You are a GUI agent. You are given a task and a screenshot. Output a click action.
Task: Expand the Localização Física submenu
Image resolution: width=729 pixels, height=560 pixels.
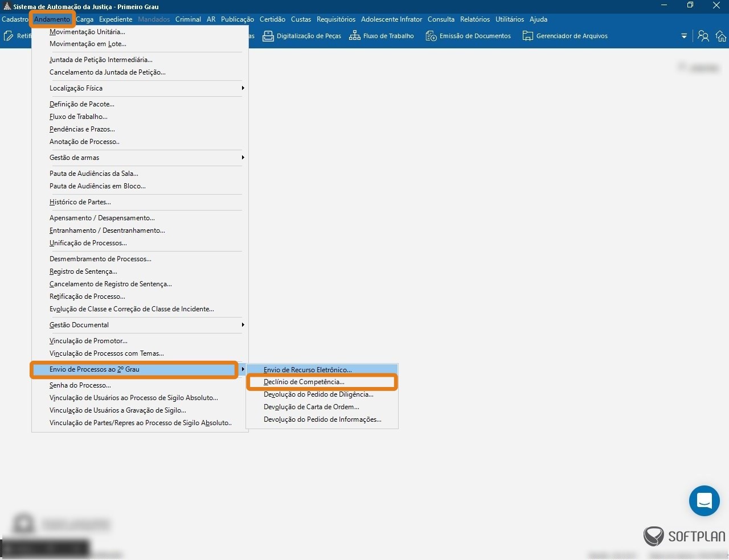point(140,88)
